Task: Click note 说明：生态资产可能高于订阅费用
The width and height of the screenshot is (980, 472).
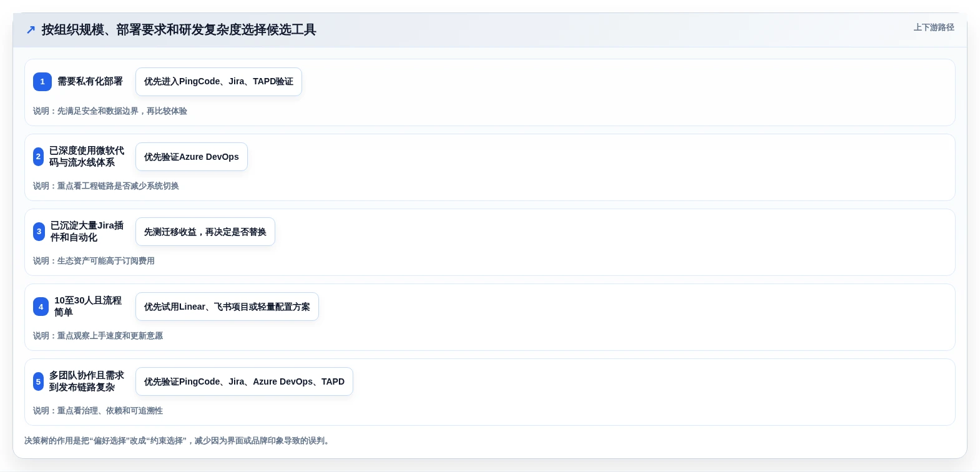Action: point(94,261)
